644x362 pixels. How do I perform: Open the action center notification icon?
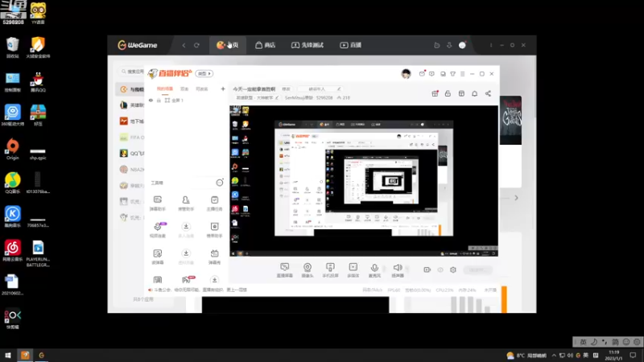(633, 355)
